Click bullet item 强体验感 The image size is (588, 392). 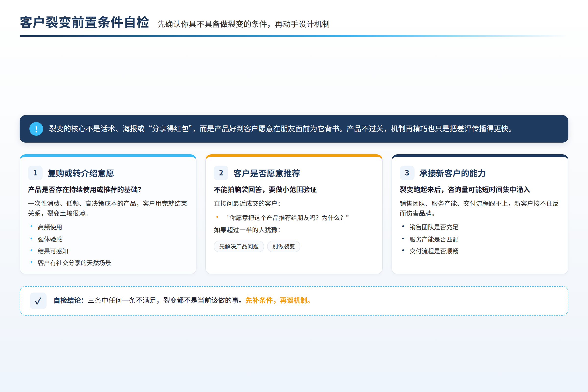(50, 239)
